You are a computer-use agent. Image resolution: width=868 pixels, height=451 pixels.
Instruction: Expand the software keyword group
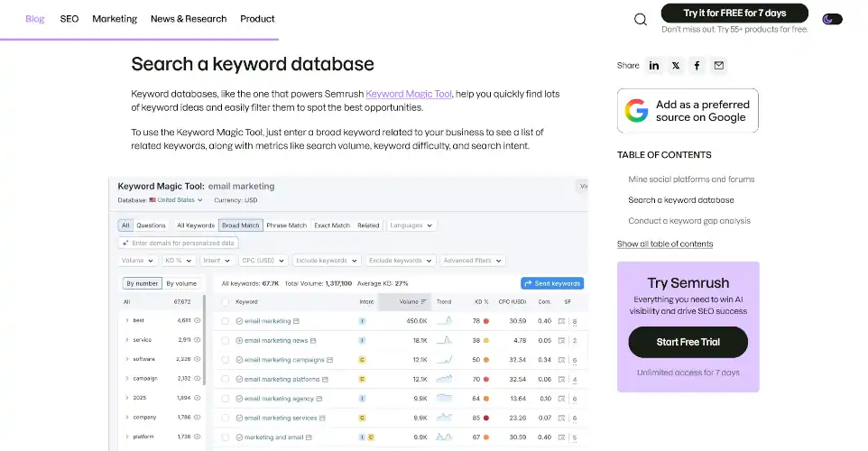click(x=126, y=359)
